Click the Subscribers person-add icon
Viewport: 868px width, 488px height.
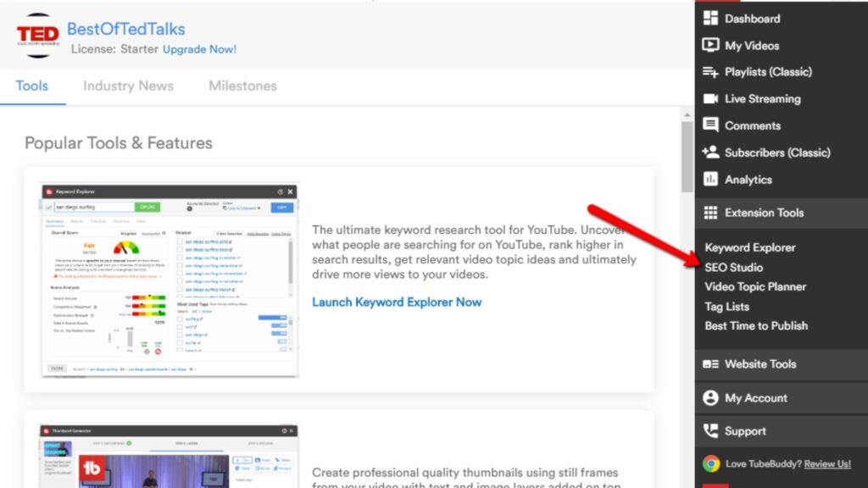710,152
